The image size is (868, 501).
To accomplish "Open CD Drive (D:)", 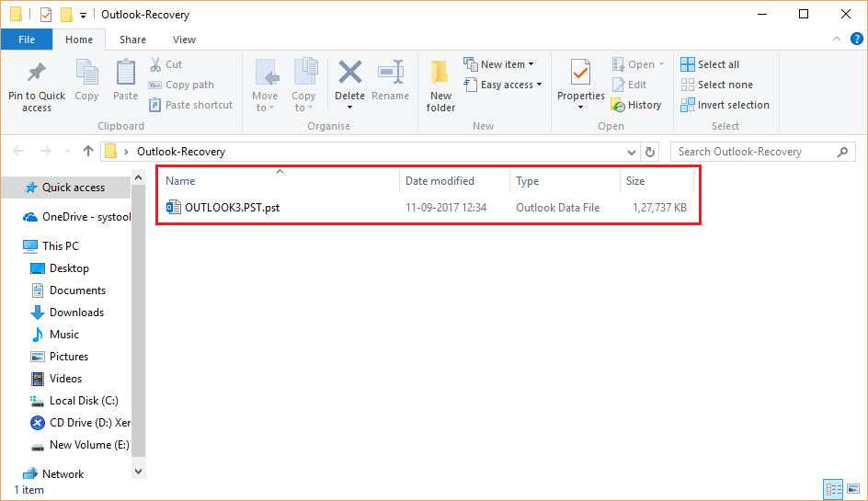I will pos(80,423).
